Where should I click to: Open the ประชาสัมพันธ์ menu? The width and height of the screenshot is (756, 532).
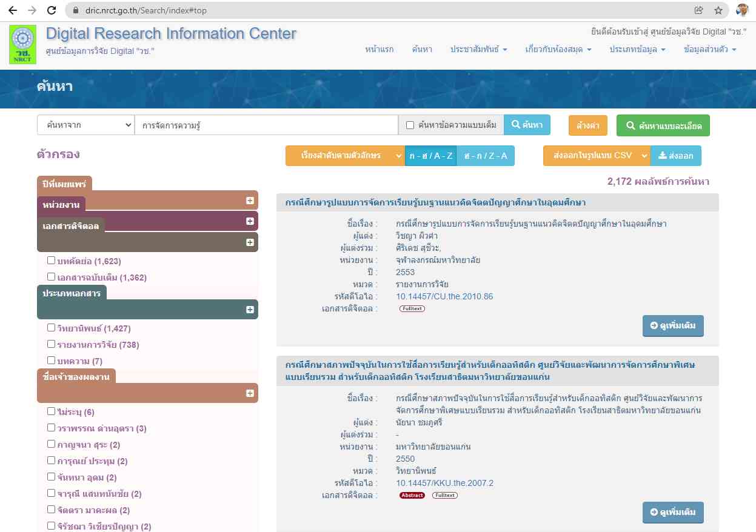(478, 49)
